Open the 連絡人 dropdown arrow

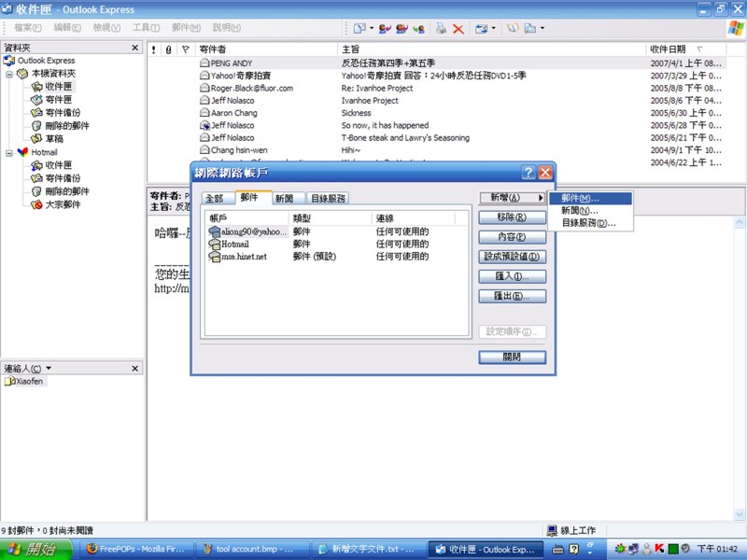[49, 368]
